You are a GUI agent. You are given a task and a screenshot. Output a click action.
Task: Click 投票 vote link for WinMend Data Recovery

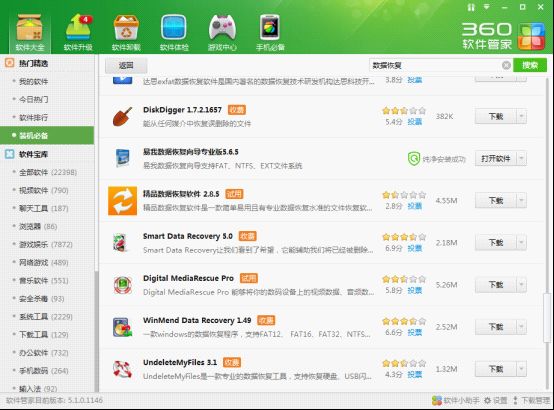click(x=414, y=332)
